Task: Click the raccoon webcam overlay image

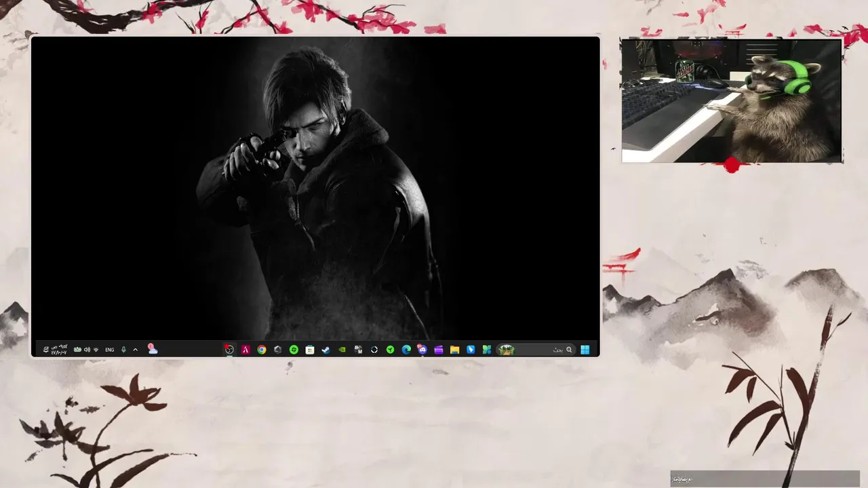Action: point(732,100)
